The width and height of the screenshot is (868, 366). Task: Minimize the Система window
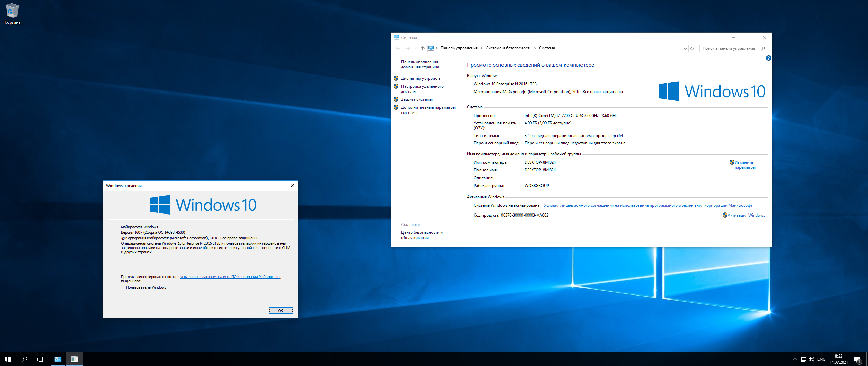[x=733, y=37]
